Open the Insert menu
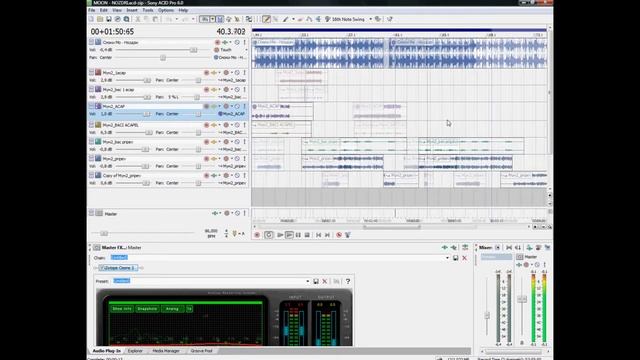Viewport: 640px width, 360px height. (x=132, y=10)
